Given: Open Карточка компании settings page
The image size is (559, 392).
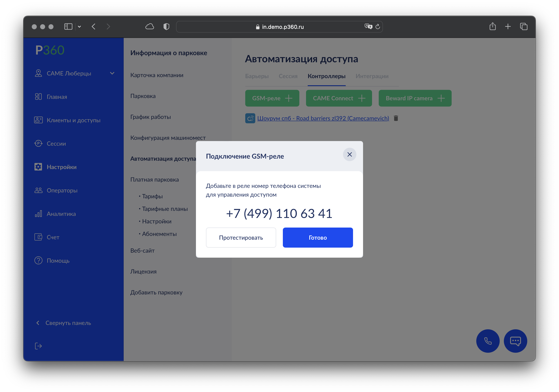Looking at the screenshot, I should [156, 75].
